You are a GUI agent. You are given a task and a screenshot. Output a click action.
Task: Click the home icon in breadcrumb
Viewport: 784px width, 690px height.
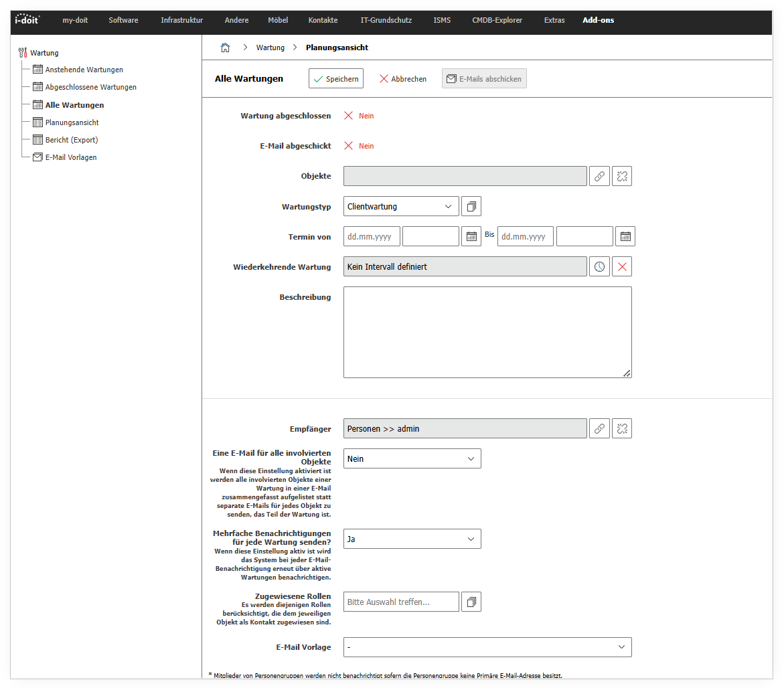point(226,48)
